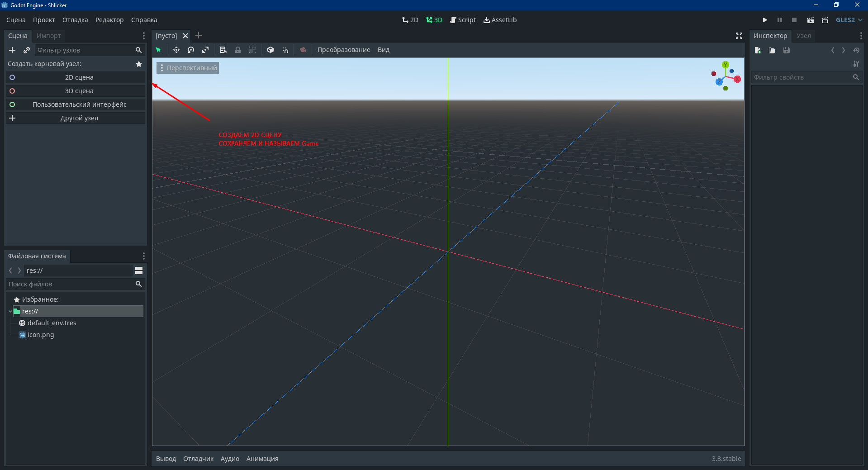Screen dimensions: 868x470
Task: Open the Проект menu
Action: pos(44,20)
